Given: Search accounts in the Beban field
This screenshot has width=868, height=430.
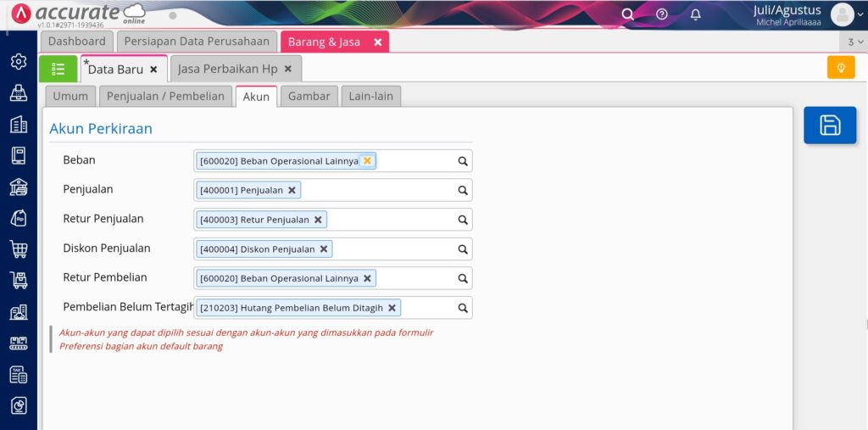Looking at the screenshot, I should (463, 161).
